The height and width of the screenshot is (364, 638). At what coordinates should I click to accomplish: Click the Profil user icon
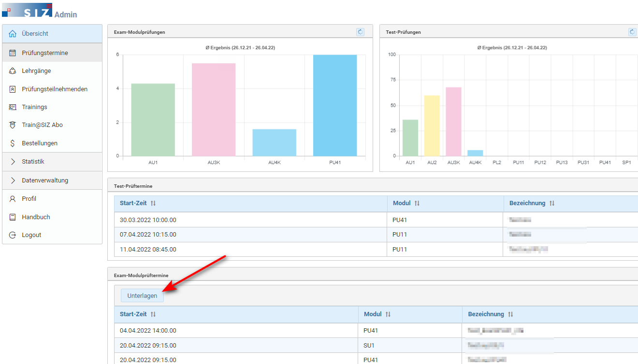[13, 199]
